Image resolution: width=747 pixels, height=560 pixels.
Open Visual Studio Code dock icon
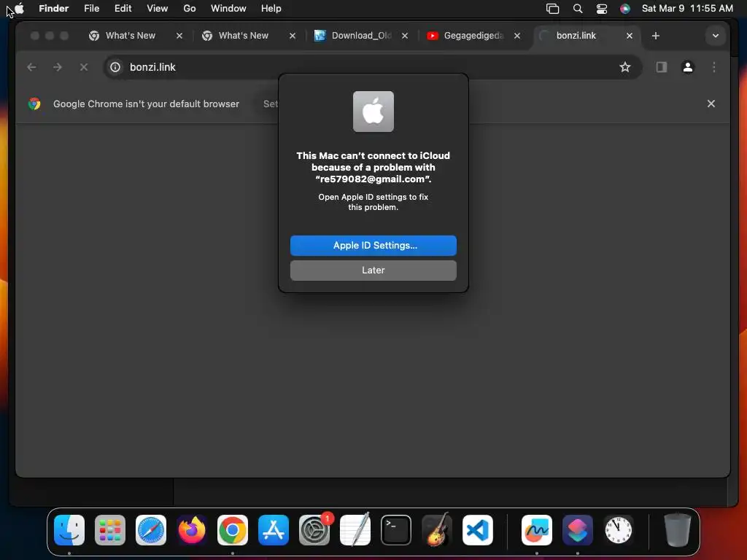click(477, 530)
